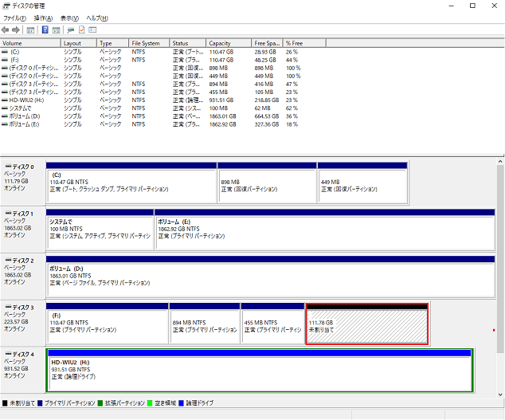The image size is (505, 420).
Task: Sort by the Volume column header
Action: (x=30, y=43)
